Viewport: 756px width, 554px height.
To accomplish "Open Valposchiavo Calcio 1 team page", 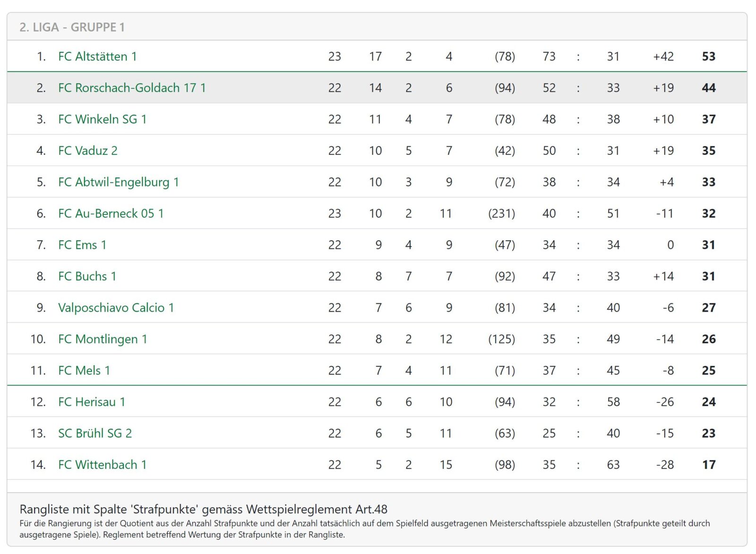I will point(116,308).
